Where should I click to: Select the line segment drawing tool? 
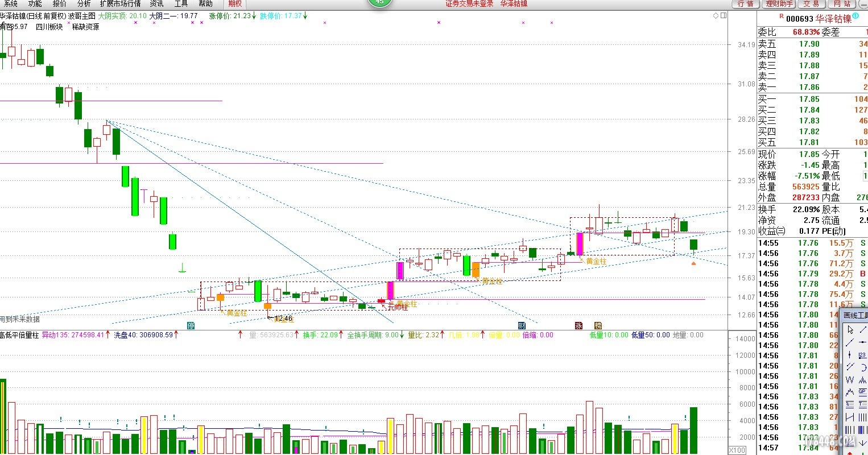(862, 330)
